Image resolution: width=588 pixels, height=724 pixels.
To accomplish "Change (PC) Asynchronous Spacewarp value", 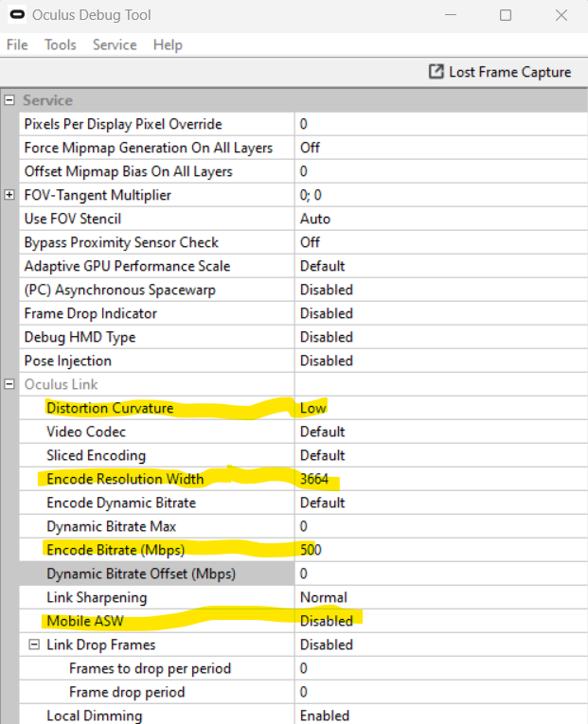I will (x=441, y=290).
